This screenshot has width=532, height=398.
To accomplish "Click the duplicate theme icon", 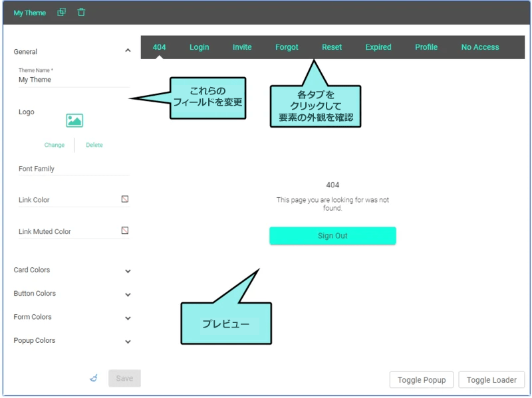I will 61,13.
